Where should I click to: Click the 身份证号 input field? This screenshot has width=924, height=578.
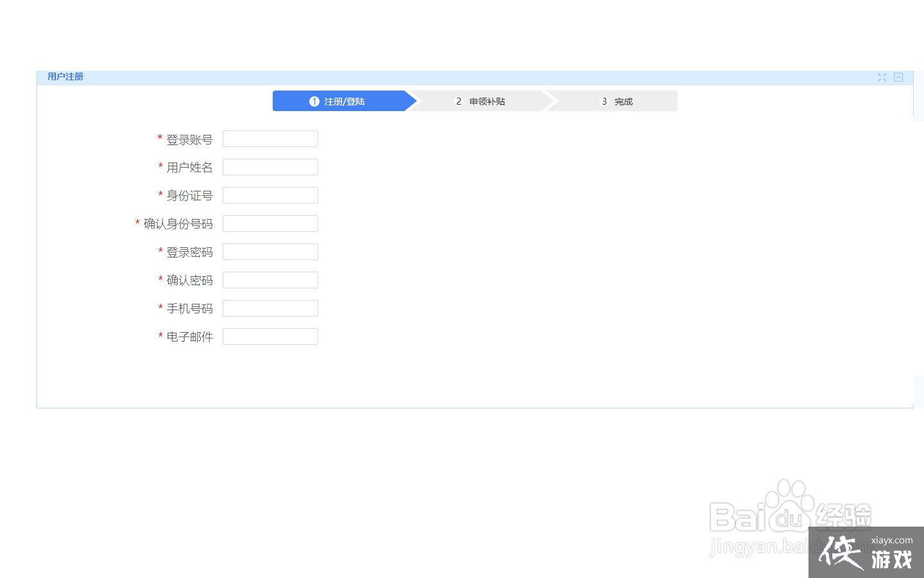(270, 195)
